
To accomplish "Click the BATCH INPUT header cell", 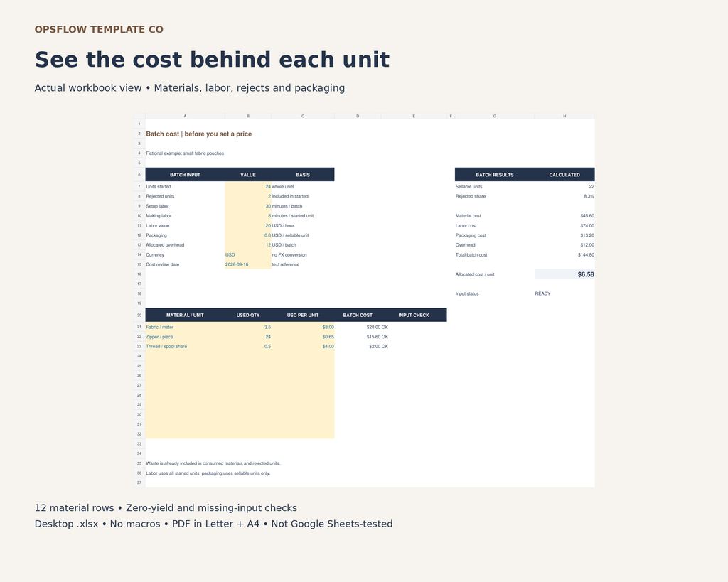I will (x=185, y=175).
